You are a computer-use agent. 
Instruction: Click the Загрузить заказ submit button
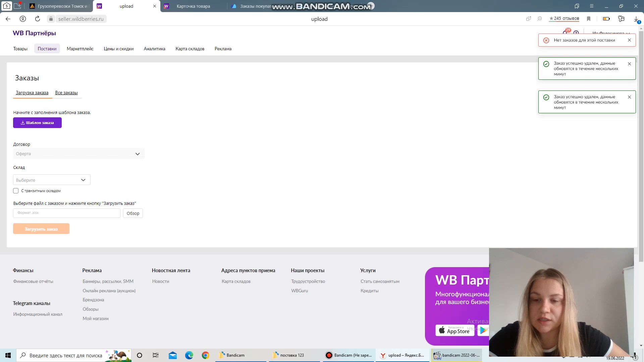click(41, 229)
